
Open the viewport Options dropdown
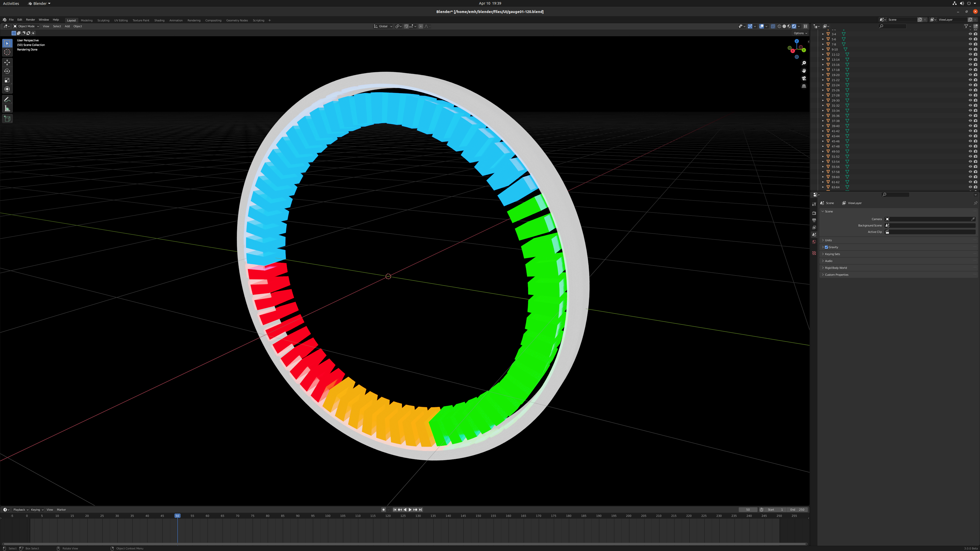click(800, 33)
